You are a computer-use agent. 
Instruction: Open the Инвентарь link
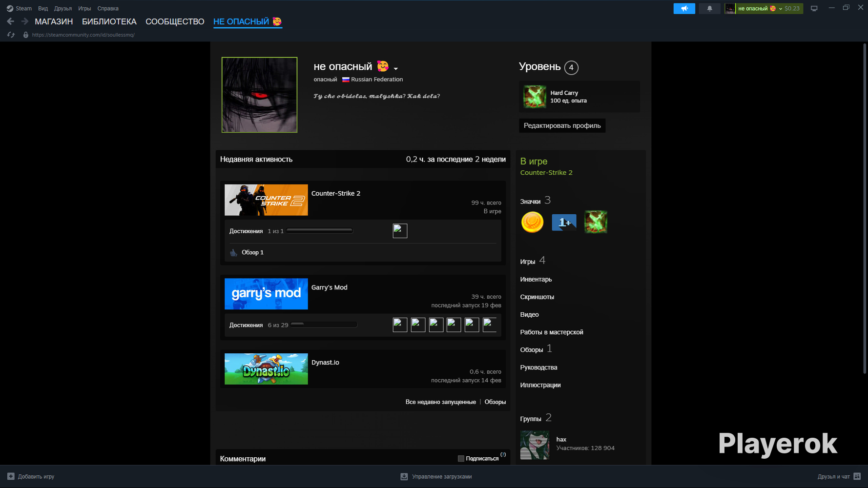(536, 279)
